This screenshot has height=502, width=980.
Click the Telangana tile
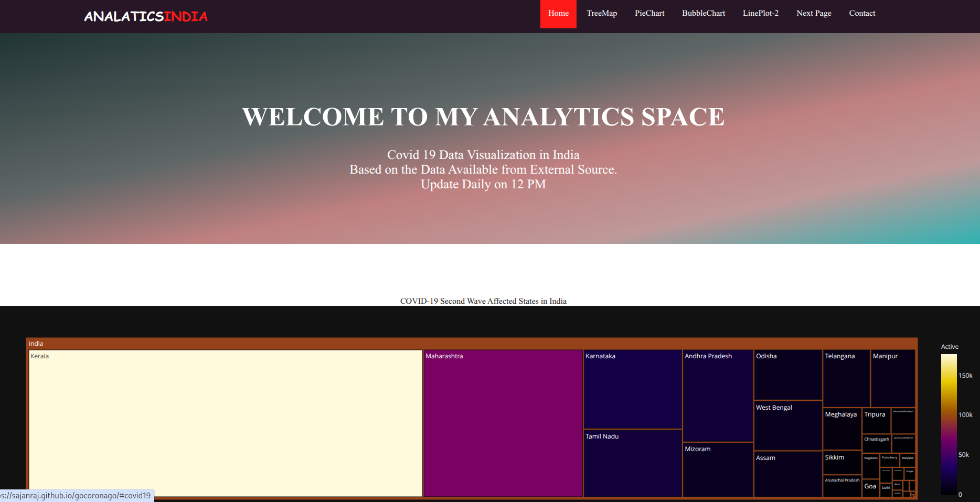[846, 375]
